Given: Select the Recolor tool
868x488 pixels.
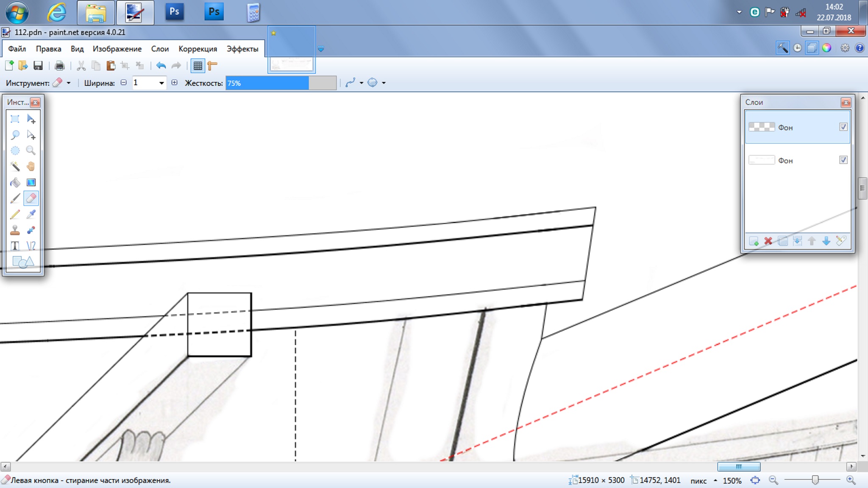Looking at the screenshot, I should pos(31,230).
